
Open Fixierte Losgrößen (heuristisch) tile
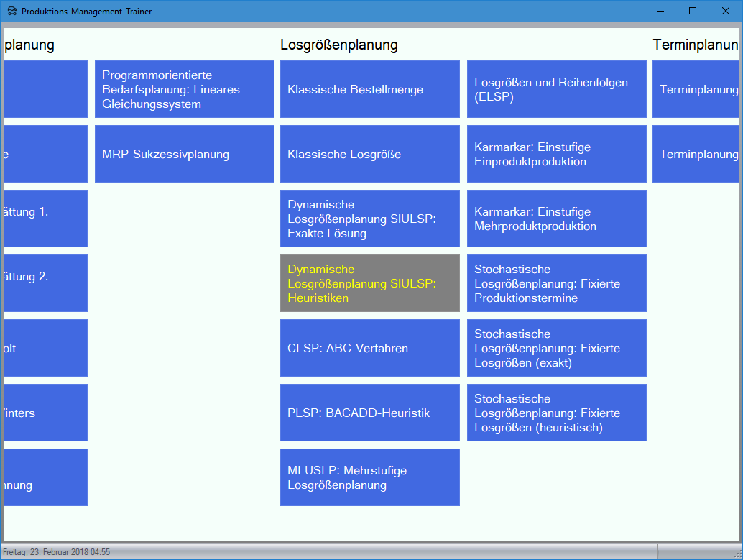(x=556, y=413)
